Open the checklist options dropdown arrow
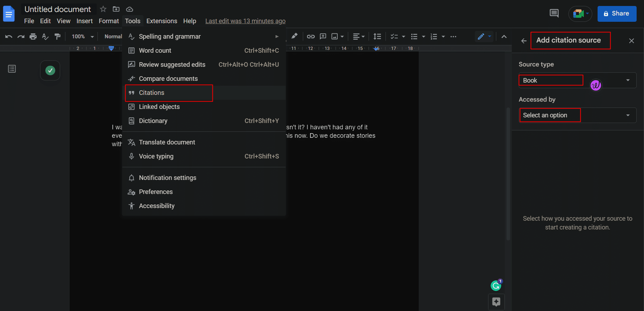The image size is (644, 311). [x=403, y=37]
